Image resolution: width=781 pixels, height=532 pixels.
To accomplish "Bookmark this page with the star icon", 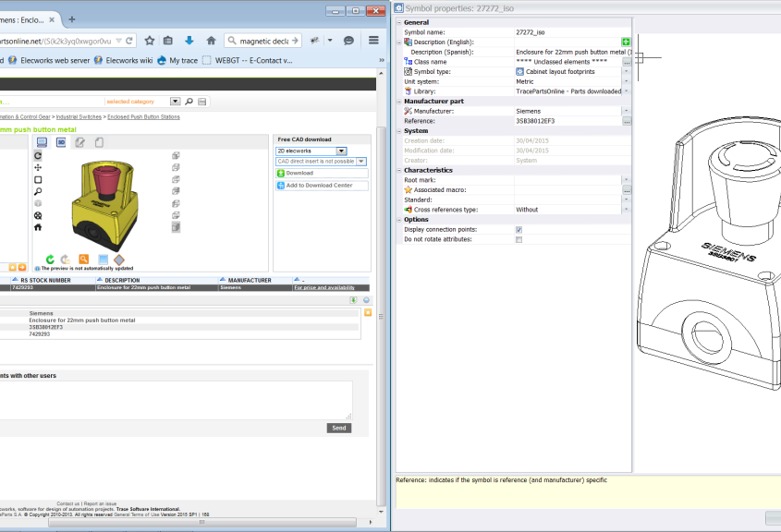I will [150, 41].
